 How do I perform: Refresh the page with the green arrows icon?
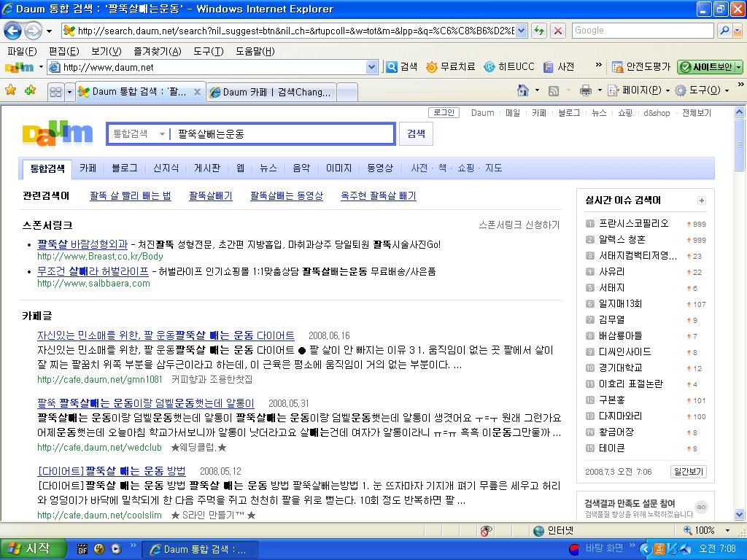click(539, 31)
